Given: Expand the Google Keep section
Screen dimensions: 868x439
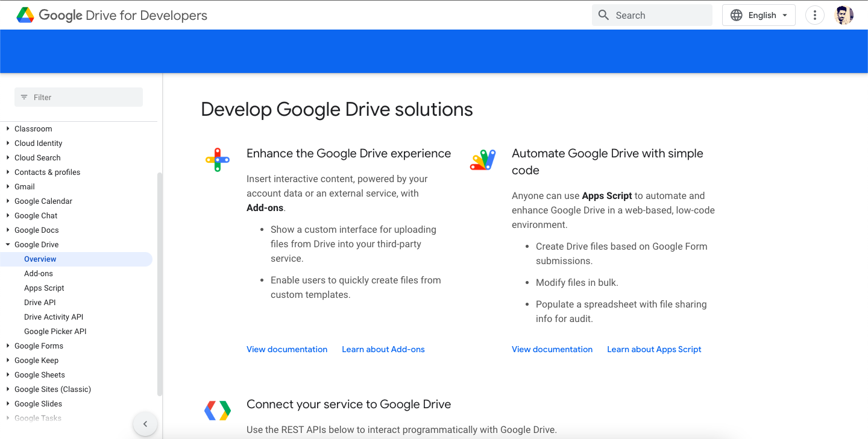Looking at the screenshot, I should coord(8,360).
